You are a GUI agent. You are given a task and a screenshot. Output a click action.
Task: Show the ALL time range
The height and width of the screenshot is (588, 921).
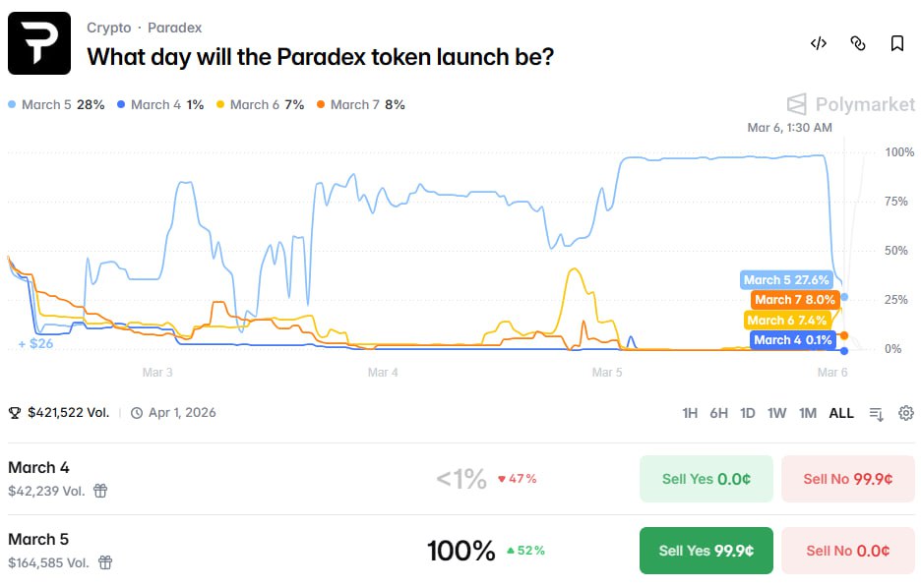[841, 413]
